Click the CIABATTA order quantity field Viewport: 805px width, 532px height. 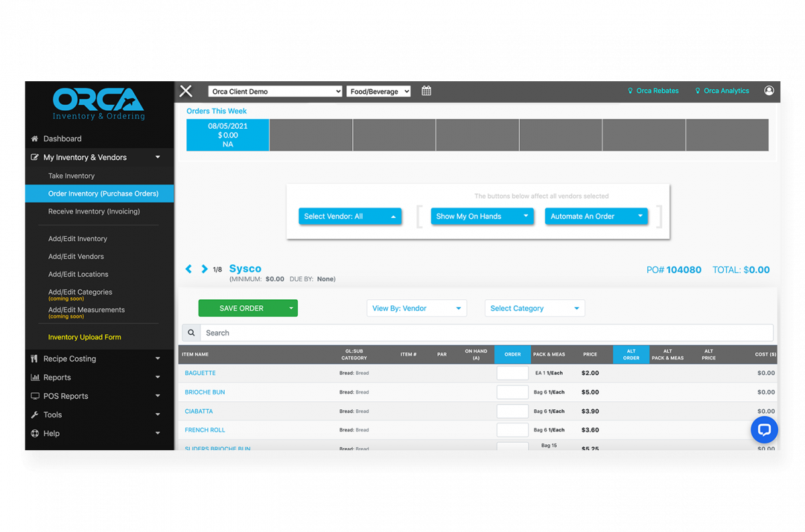point(513,411)
